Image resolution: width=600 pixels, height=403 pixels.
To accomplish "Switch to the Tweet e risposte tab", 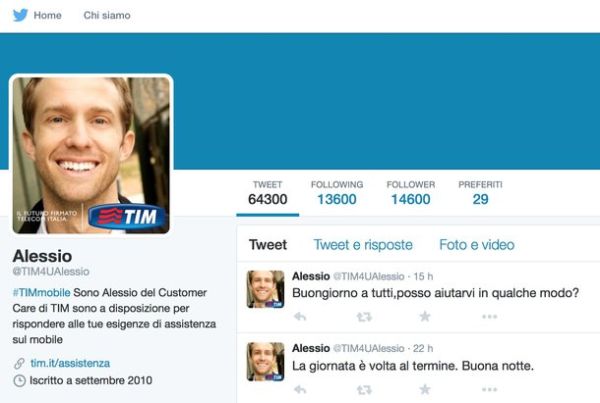I will (x=363, y=245).
